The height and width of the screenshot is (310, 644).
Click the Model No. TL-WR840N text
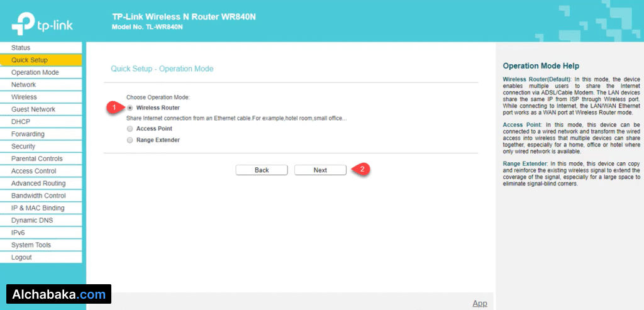(147, 26)
